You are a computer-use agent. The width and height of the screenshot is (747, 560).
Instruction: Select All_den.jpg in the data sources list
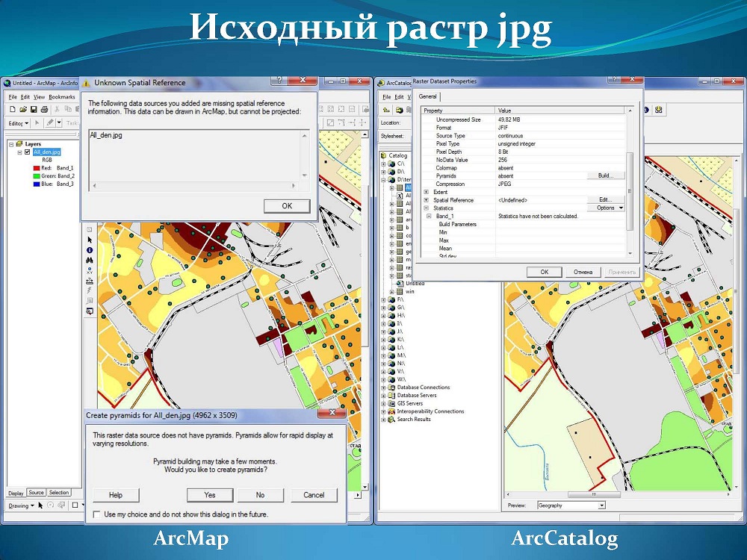106,135
